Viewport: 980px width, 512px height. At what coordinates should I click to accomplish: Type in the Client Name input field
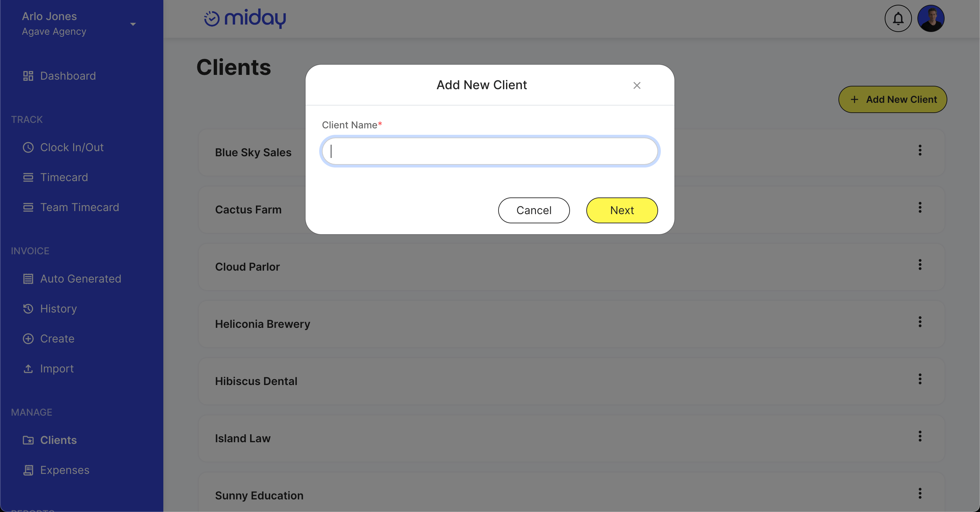click(x=490, y=150)
